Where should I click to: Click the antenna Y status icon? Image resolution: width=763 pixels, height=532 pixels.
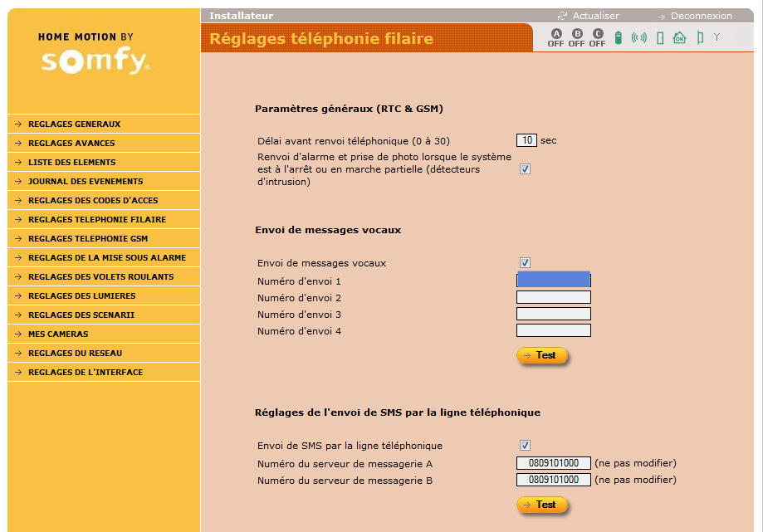717,37
